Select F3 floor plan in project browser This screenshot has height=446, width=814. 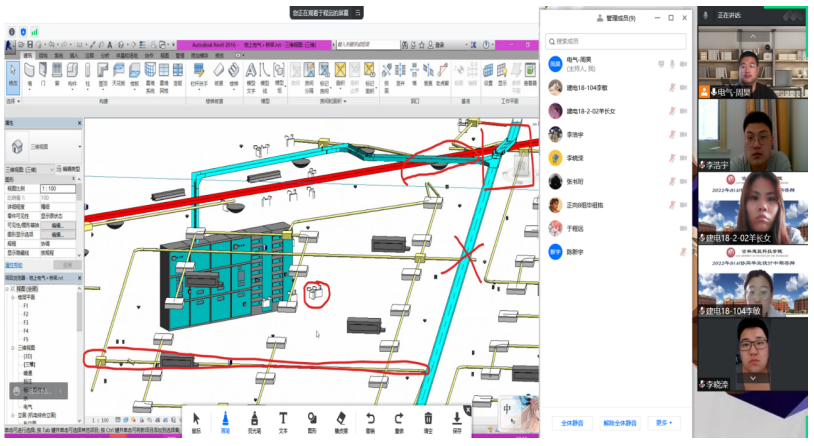(25, 320)
